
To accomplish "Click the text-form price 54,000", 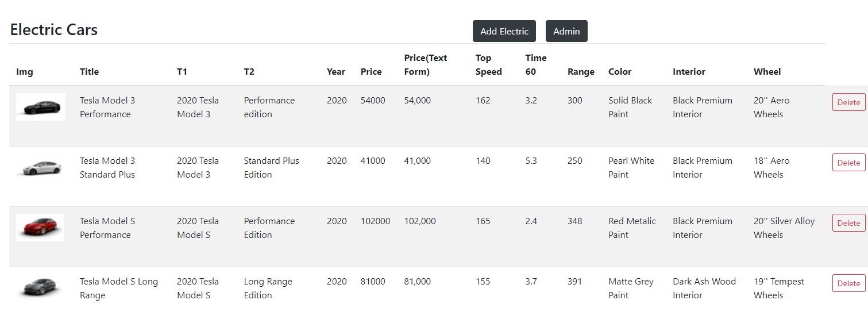I will point(418,100).
